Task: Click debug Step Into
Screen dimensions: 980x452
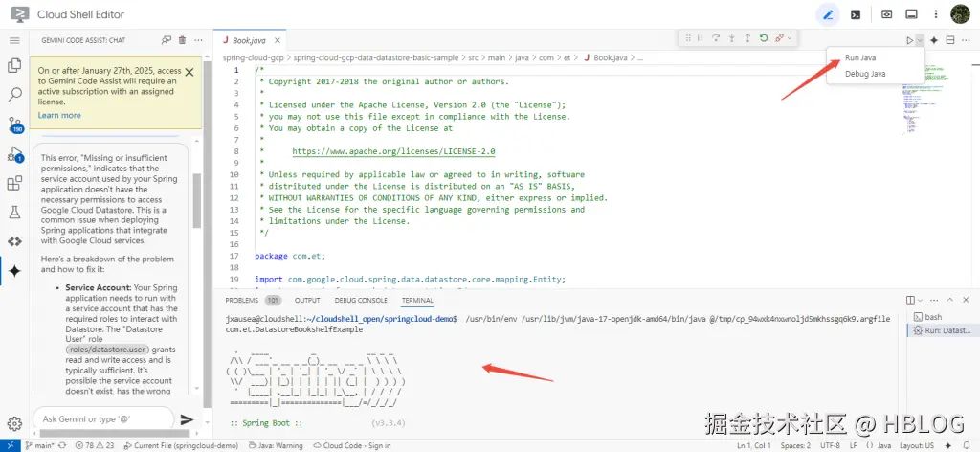Action: [731, 38]
